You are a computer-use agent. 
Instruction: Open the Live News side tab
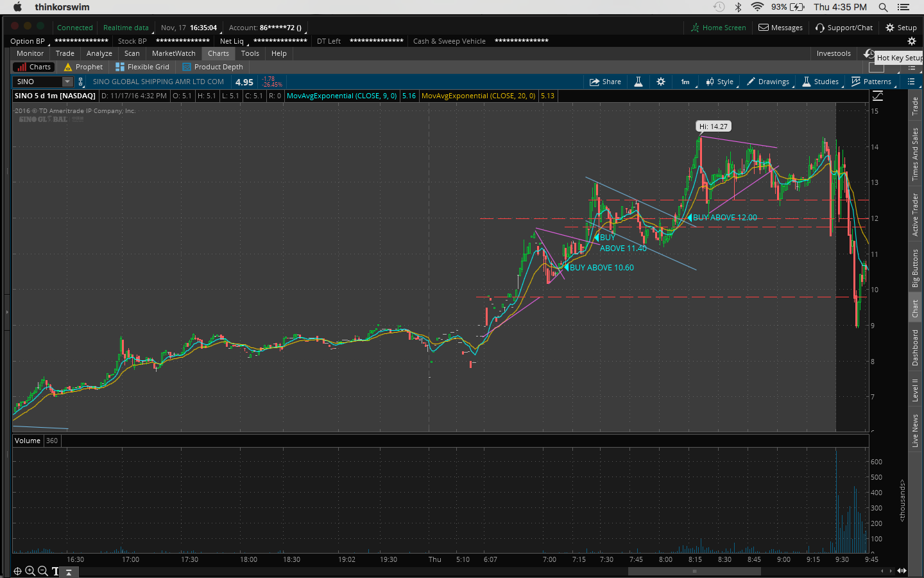coord(915,431)
